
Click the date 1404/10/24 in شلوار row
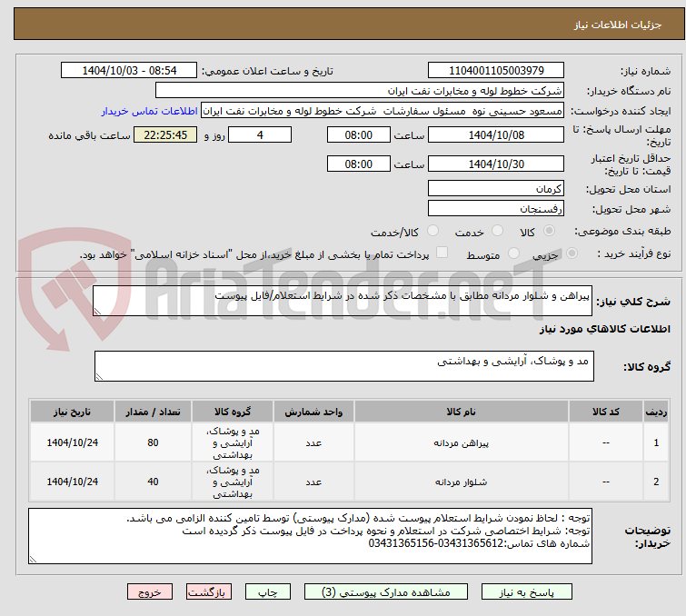click(x=72, y=482)
